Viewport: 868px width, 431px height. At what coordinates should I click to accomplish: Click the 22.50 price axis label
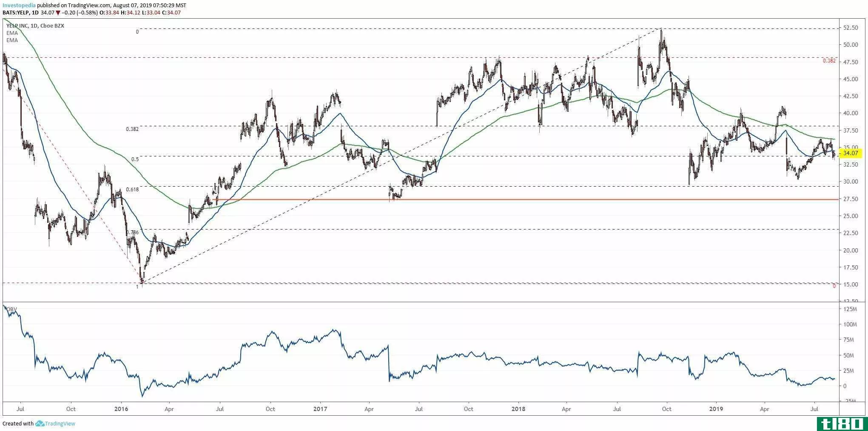pos(850,233)
